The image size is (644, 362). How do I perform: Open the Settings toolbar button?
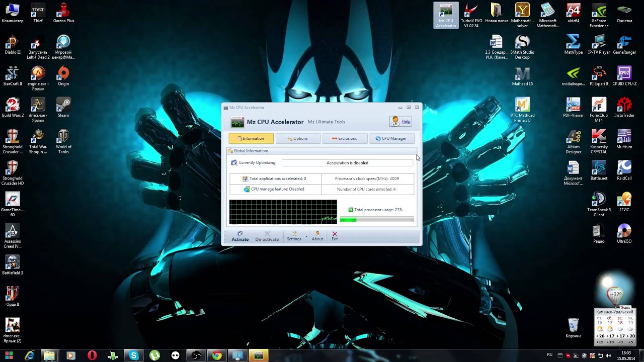coord(294,236)
